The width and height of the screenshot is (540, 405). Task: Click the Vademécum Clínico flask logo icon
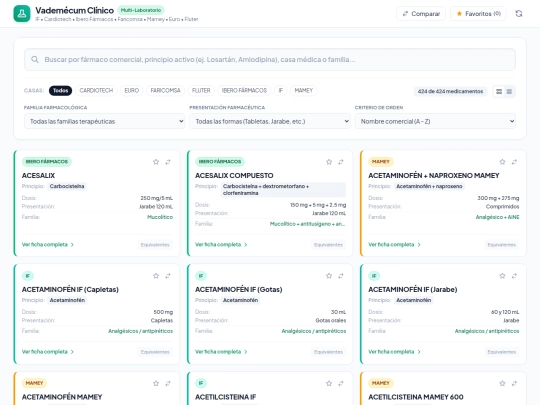(x=22, y=14)
